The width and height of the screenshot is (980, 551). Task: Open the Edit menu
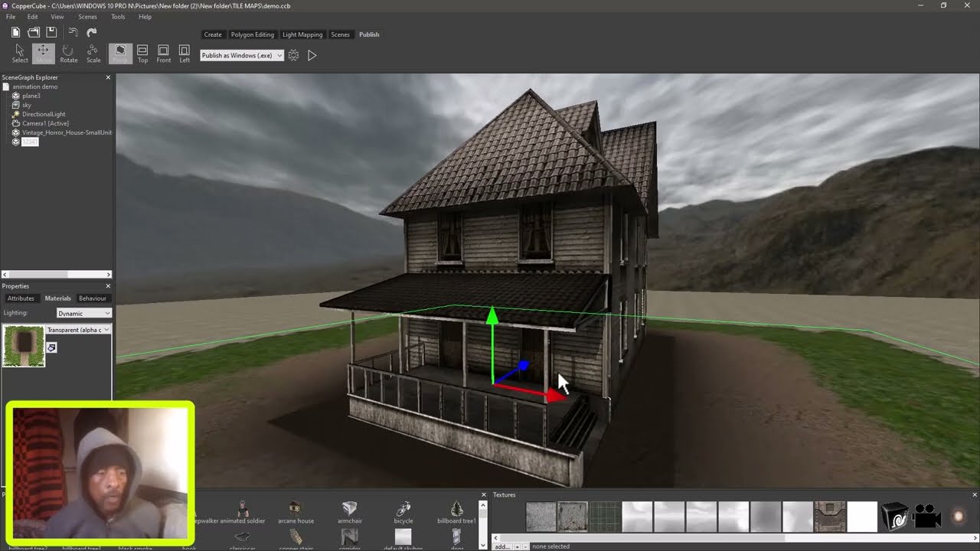(x=32, y=17)
